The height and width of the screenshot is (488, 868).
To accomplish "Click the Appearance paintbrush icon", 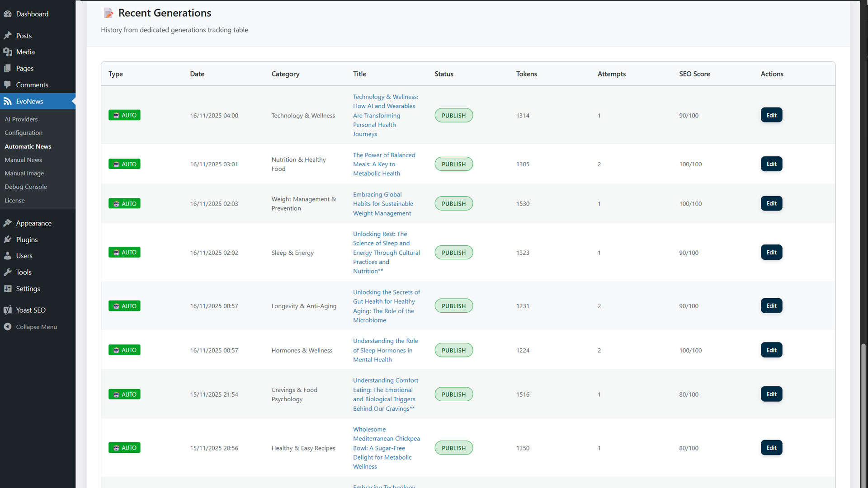I will pos(8,223).
